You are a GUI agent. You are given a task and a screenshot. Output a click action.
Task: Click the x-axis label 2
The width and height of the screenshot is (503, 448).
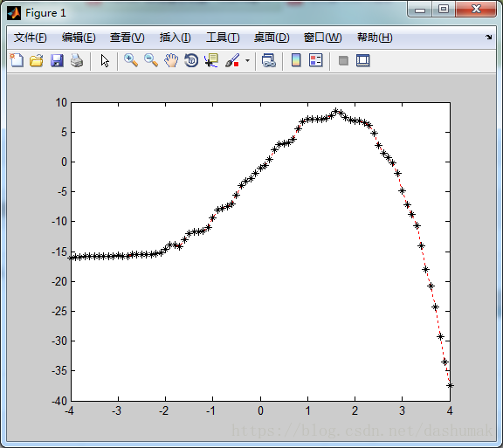pos(355,410)
